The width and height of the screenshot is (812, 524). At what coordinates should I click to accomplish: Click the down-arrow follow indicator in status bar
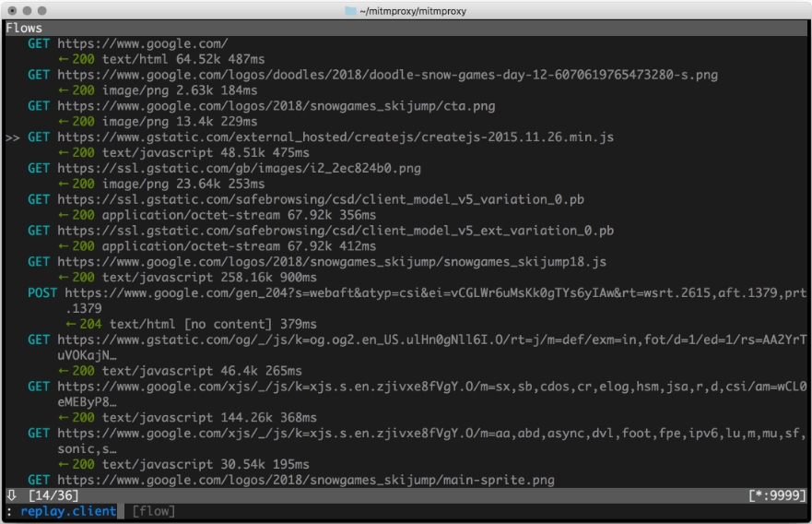tap(11, 495)
